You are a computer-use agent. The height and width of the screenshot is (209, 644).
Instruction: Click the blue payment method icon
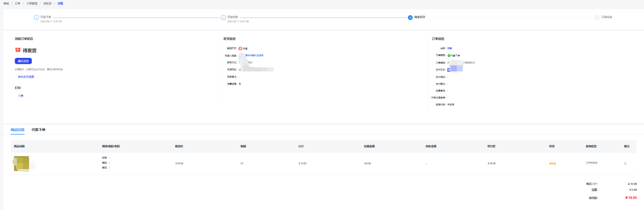point(449,70)
